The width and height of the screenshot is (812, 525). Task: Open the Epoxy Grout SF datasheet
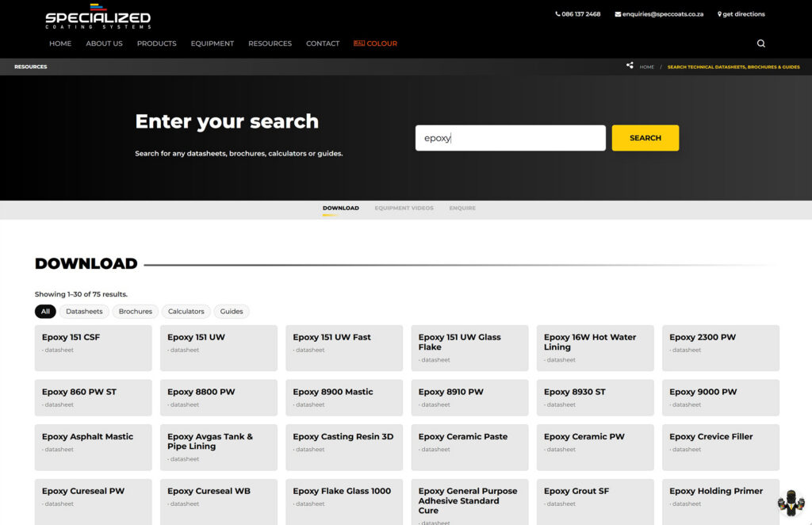(x=595, y=502)
